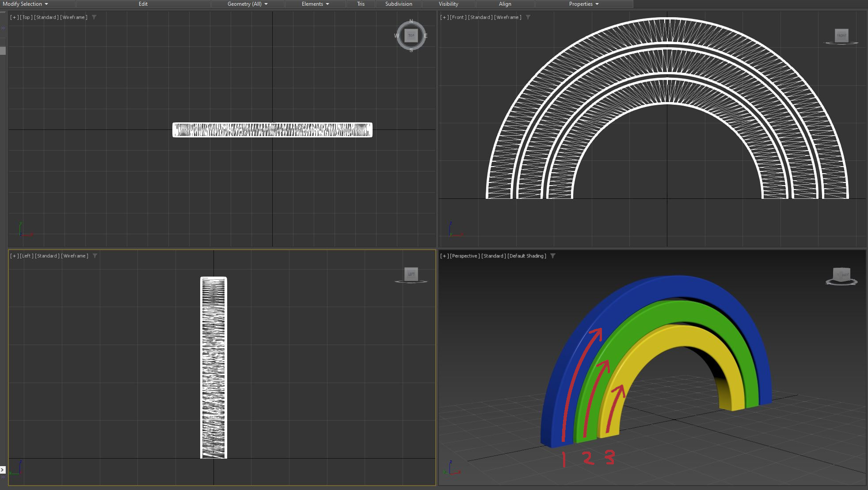Click the Align ribbon panel label

tap(505, 4)
